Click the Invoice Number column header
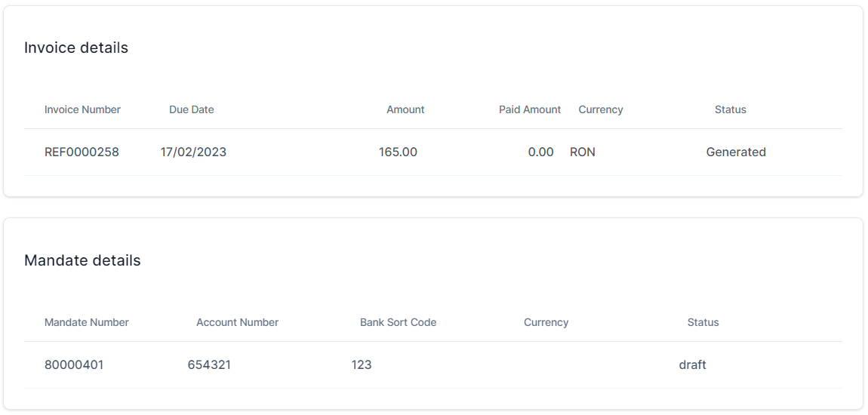 [82, 109]
